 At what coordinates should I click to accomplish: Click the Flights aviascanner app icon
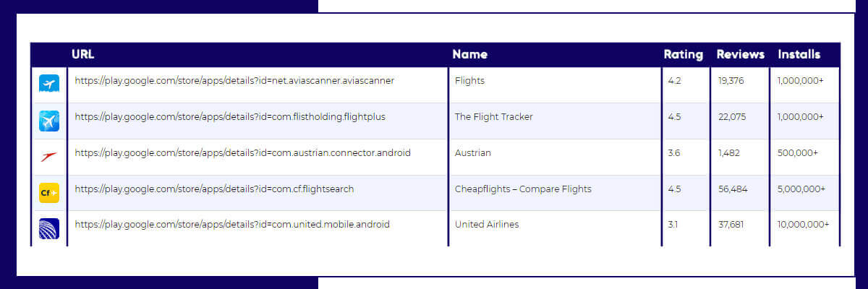(49, 85)
